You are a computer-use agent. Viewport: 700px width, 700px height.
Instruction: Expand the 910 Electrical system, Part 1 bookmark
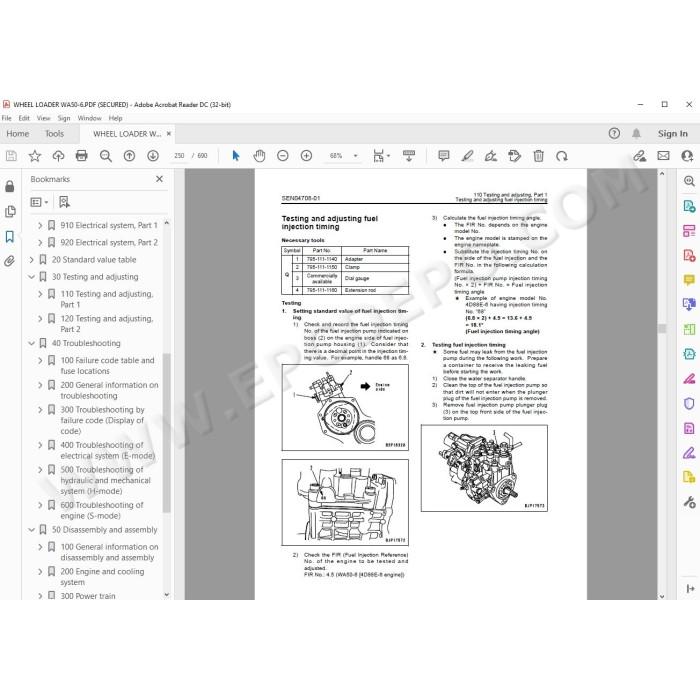click(40, 225)
